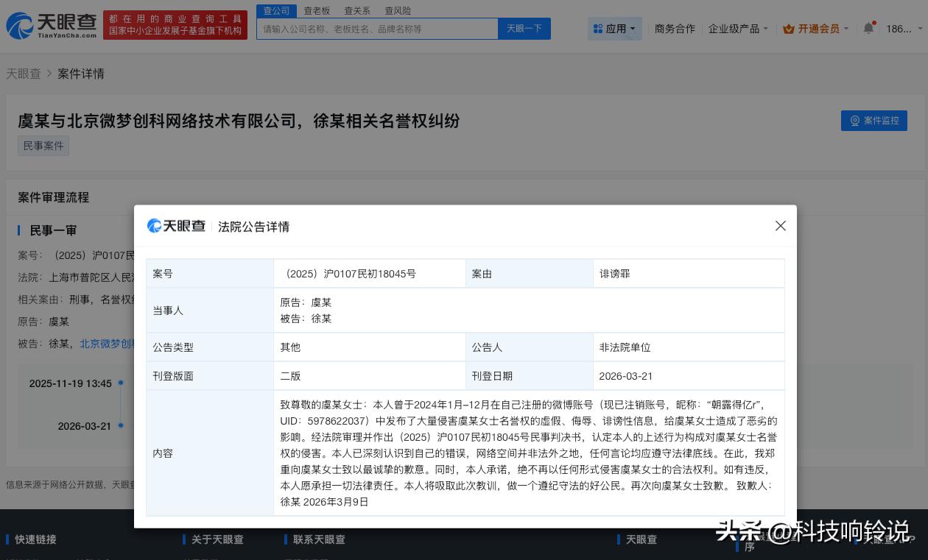Screen dimensions: 928x560
Task: Click the company name search input field
Action: [x=377, y=28]
